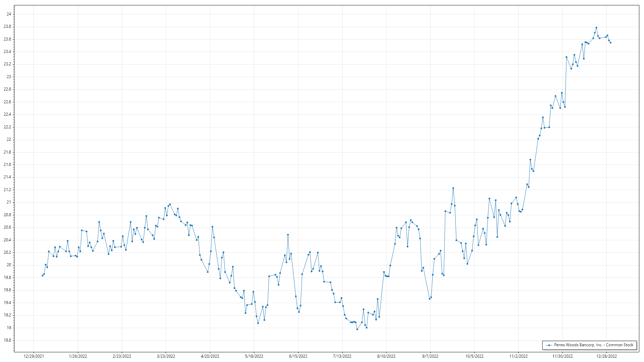Click the 12/29/2021 x-axis date label
Screen dimensions: 644x362
click(34, 356)
